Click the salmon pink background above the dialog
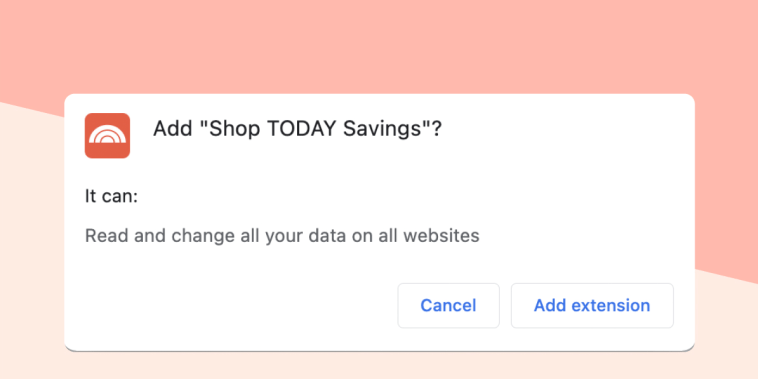Image resolution: width=758 pixels, height=379 pixels. coord(379,44)
